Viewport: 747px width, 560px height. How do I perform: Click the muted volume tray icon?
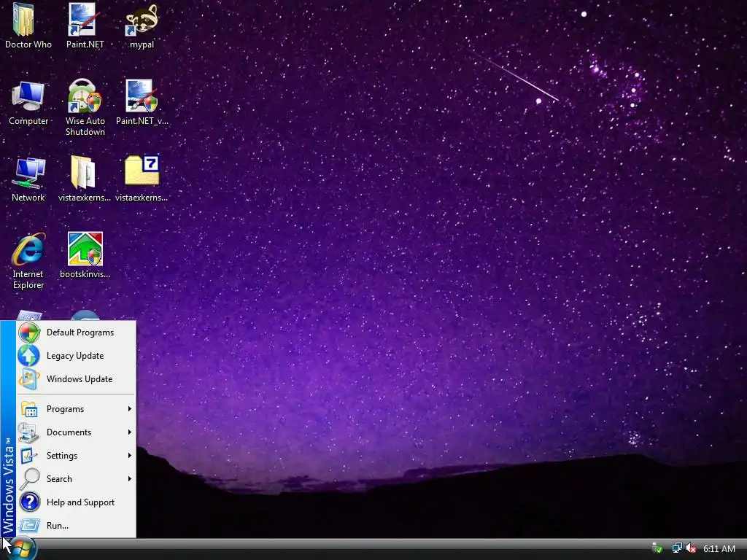tap(691, 548)
